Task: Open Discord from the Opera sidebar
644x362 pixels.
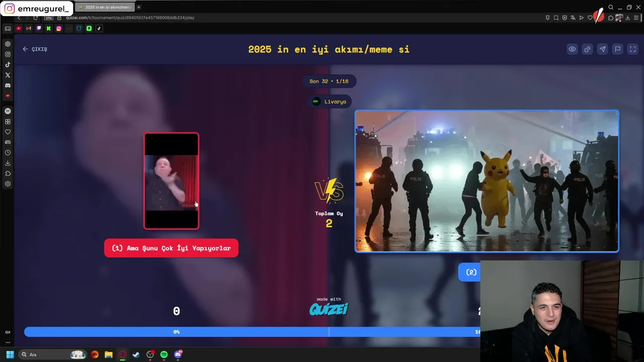Action: coord(8,85)
